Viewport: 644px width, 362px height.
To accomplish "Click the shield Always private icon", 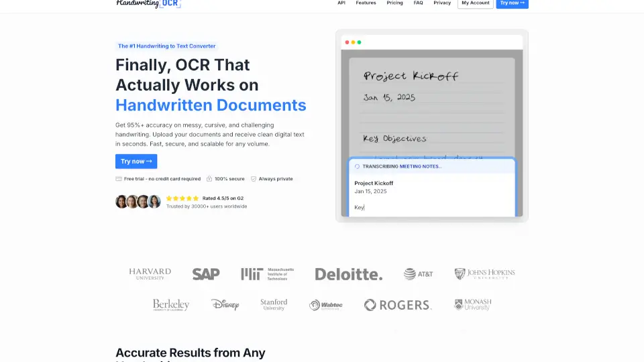I will [x=254, y=179].
